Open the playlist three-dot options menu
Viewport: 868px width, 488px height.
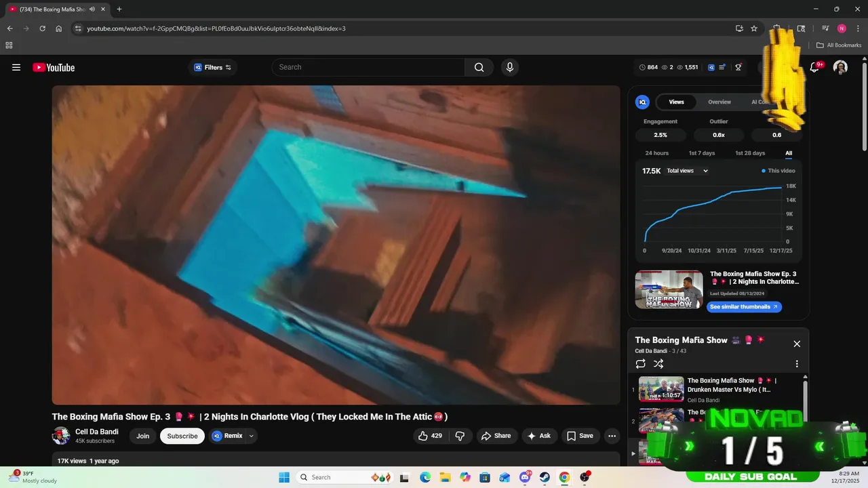click(797, 364)
